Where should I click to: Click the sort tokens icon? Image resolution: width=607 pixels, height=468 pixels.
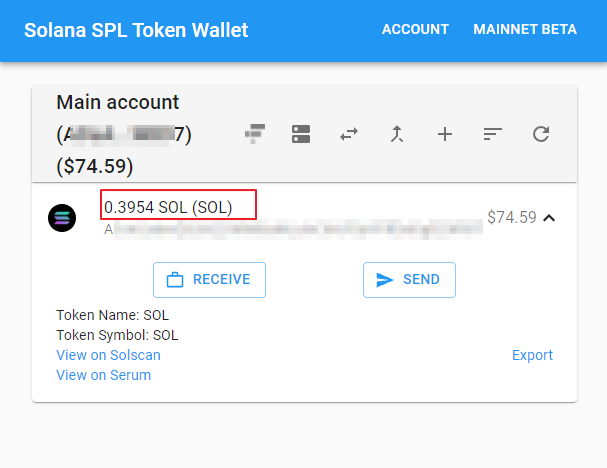(492, 134)
